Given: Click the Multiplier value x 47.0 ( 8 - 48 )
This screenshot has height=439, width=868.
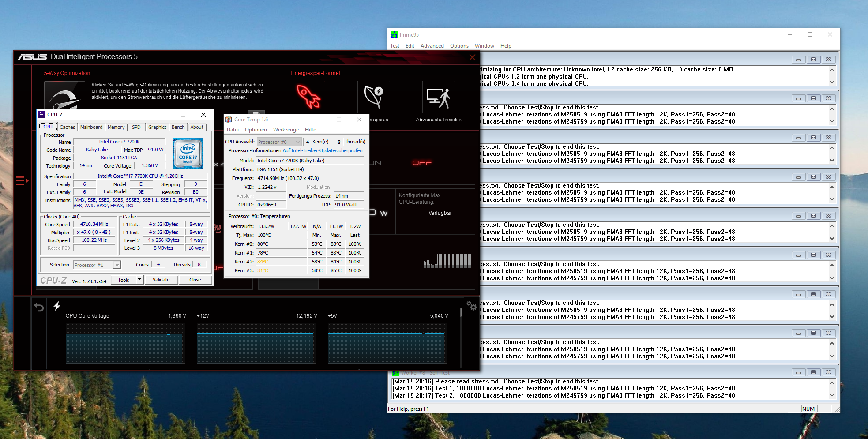Looking at the screenshot, I should [94, 233].
